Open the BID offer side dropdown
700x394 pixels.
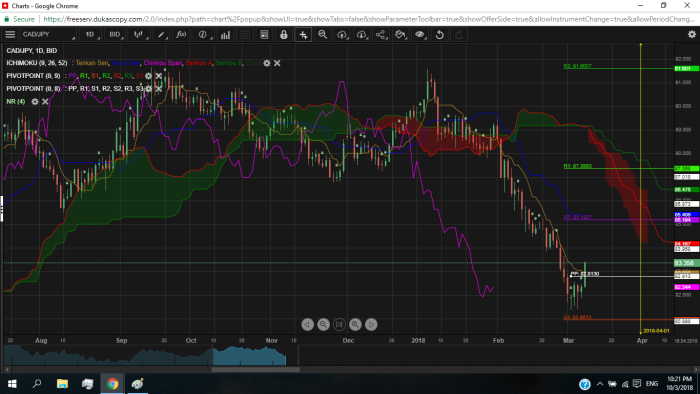tap(116, 34)
